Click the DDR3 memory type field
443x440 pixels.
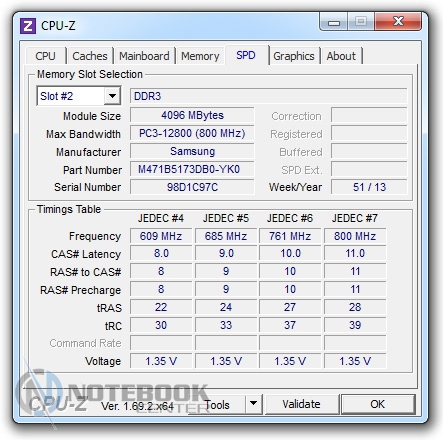(268, 96)
